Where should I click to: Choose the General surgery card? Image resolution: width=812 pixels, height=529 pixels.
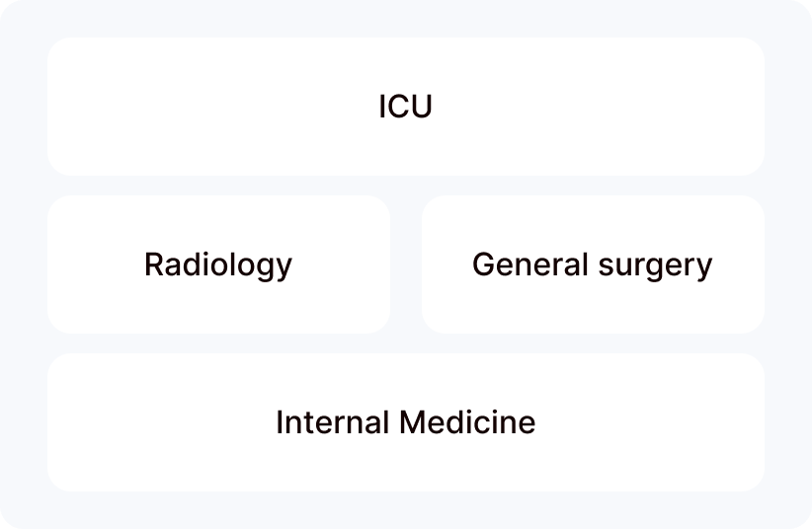click(x=593, y=264)
